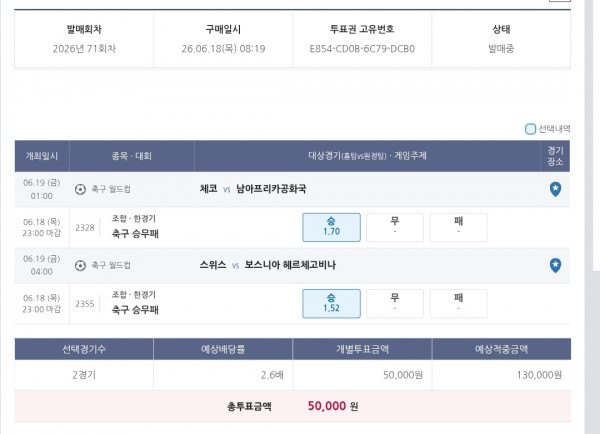Click the 체코 team name
The image size is (600, 434).
click(209, 189)
